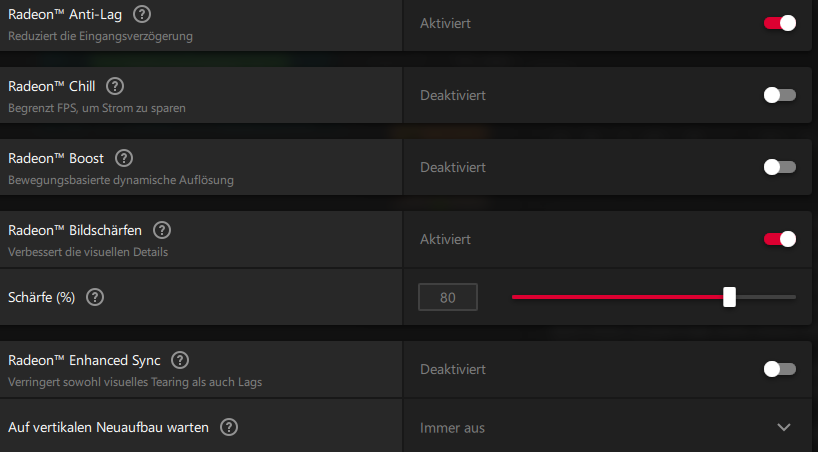The height and width of the screenshot is (452, 818).
Task: Click the 'Radeon™ Boost' label
Action: click(x=56, y=159)
